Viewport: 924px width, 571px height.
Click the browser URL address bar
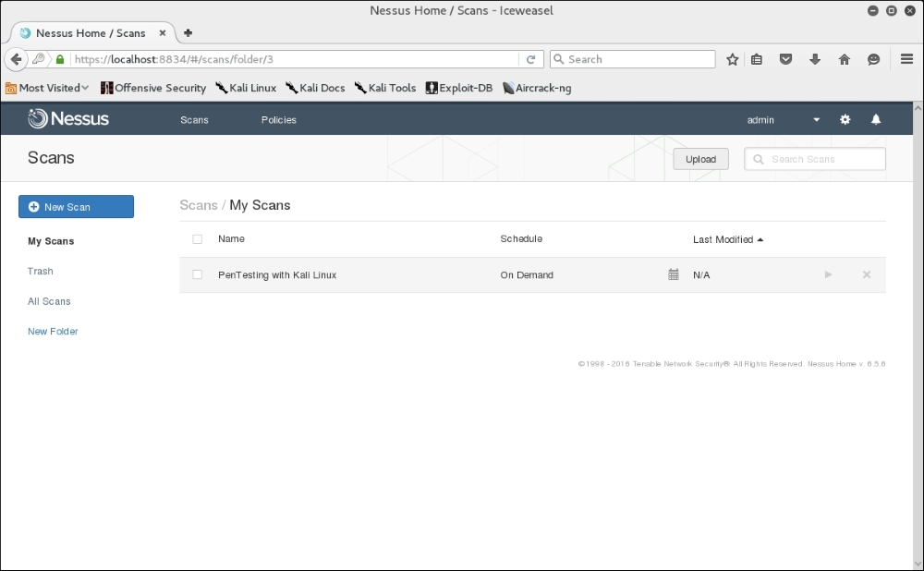pyautogui.click(x=295, y=59)
